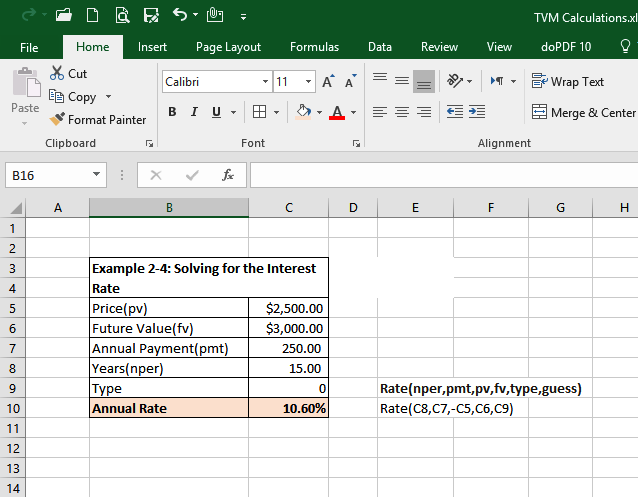Screen dimensions: 638x497
Task: Switch to the Data tab
Action: (380, 47)
